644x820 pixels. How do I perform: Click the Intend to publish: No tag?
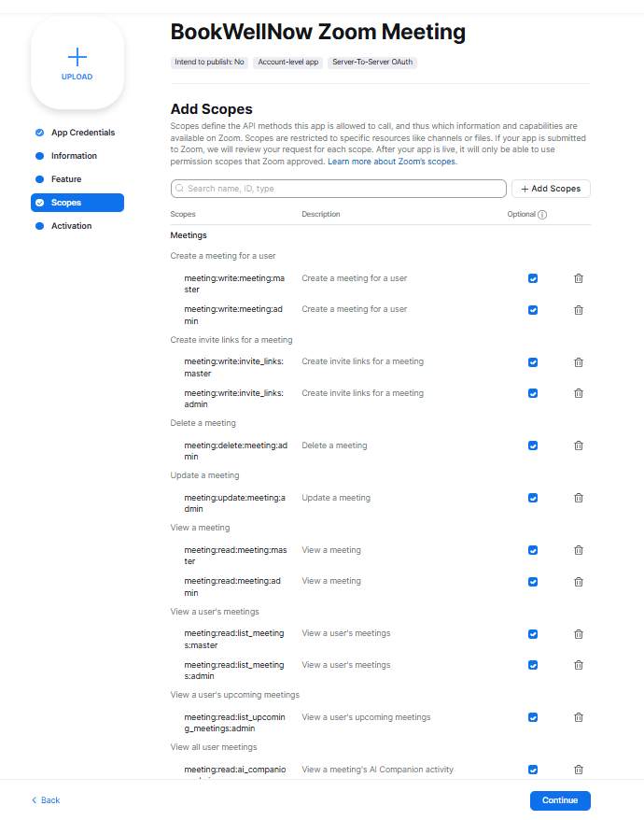click(x=209, y=63)
